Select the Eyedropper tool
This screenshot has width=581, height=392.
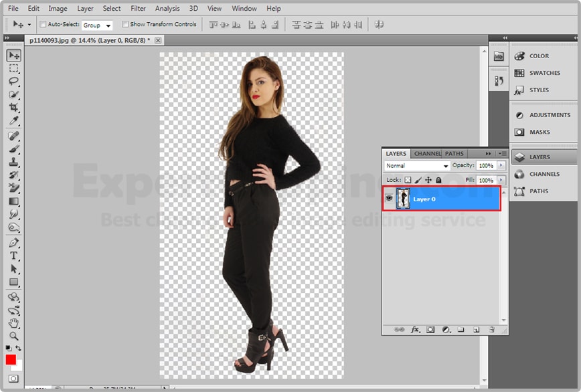coord(13,121)
